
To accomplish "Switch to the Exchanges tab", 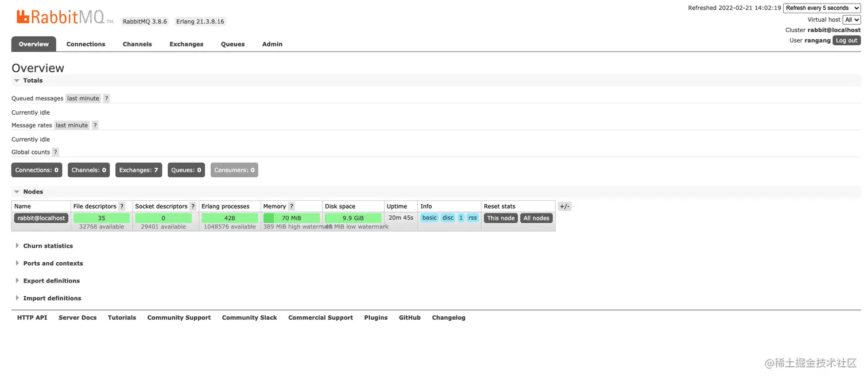I will (x=187, y=44).
